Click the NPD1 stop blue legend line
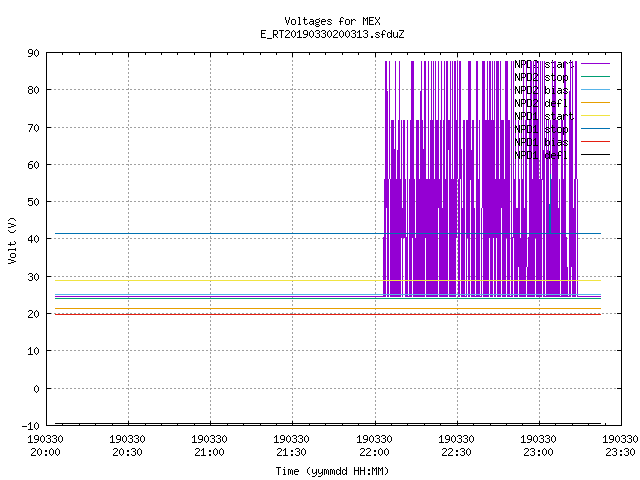The image size is (640, 480). click(595, 129)
